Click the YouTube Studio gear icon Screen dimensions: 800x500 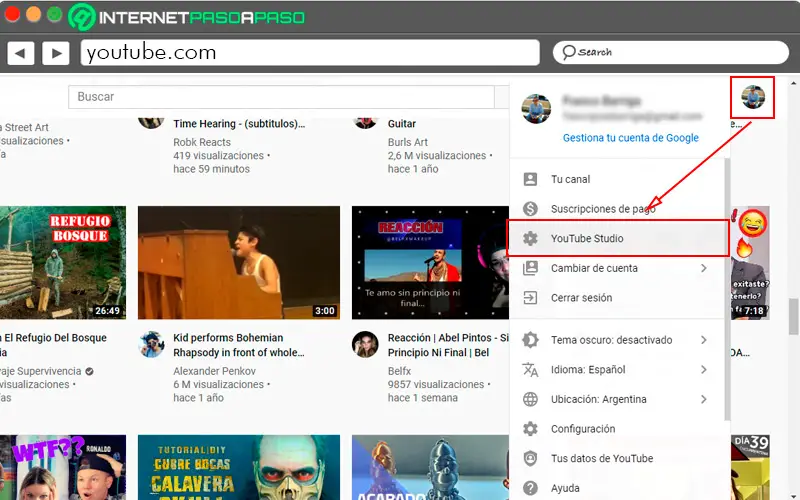point(530,238)
